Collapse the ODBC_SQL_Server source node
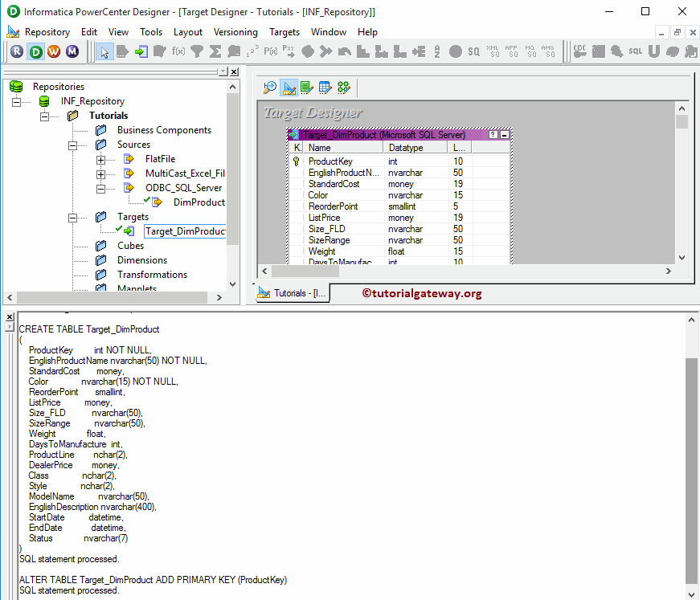This screenshot has height=600, width=700. pos(100,188)
